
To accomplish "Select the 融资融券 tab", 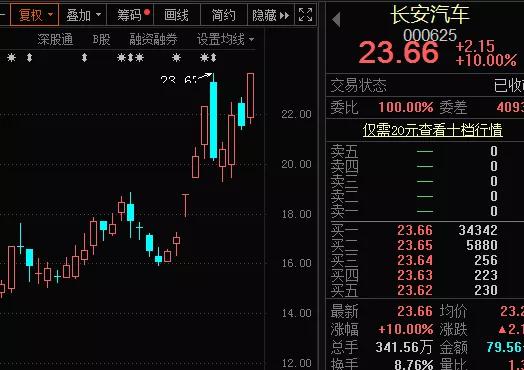I will click(153, 39).
